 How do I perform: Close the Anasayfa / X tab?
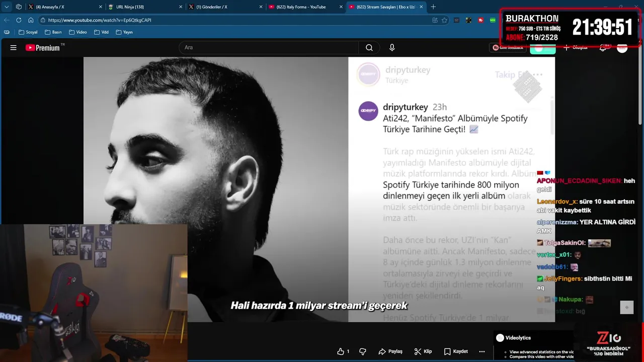pos(100,7)
